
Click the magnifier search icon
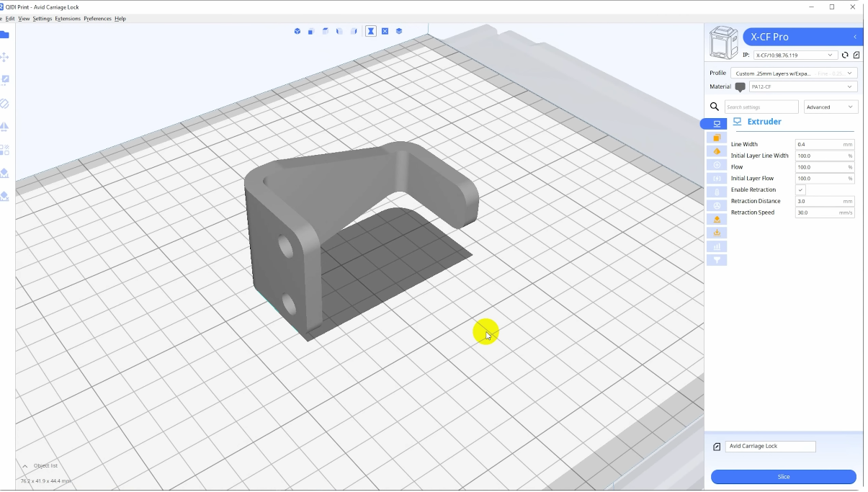coord(715,107)
